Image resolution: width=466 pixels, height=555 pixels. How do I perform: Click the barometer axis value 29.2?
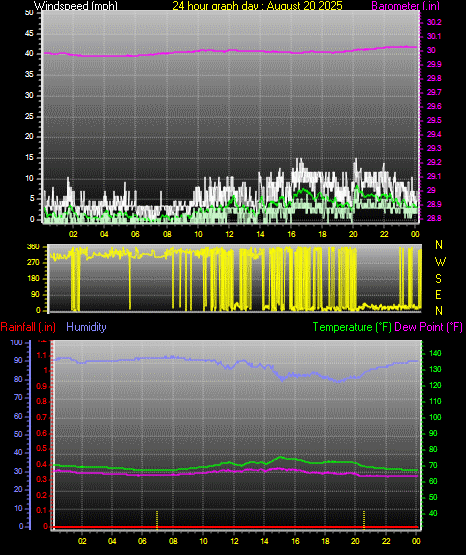coord(434,162)
